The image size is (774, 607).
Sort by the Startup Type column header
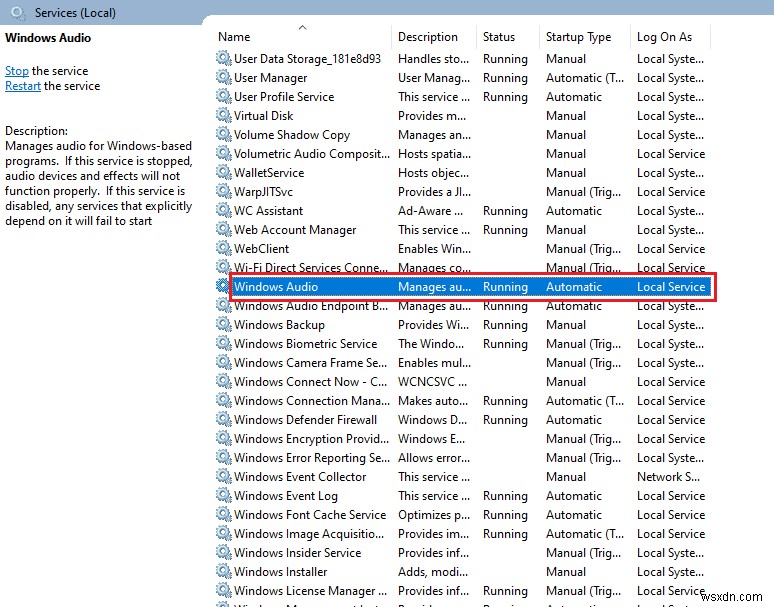(578, 37)
